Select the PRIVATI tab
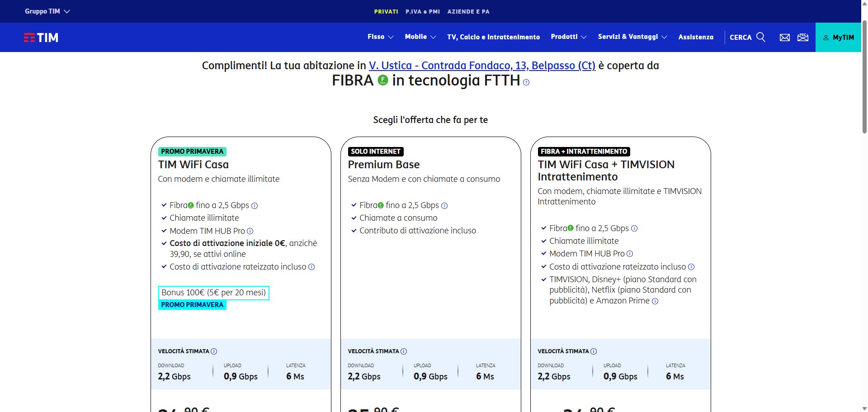The image size is (868, 412). pos(386,12)
